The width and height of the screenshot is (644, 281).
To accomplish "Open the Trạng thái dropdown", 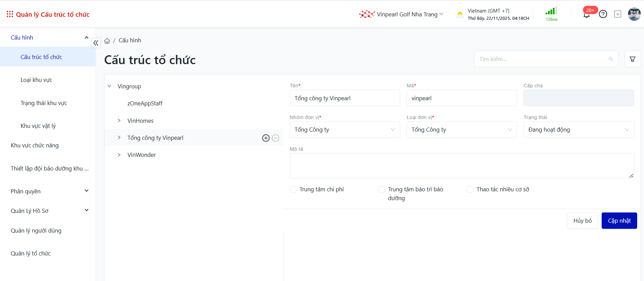I will coord(578,130).
